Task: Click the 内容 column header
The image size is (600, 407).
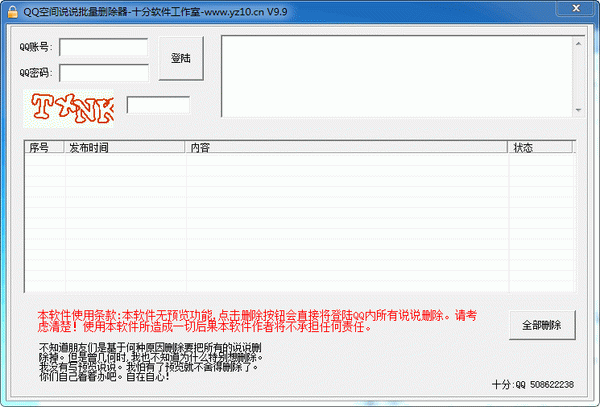Action: (346, 148)
